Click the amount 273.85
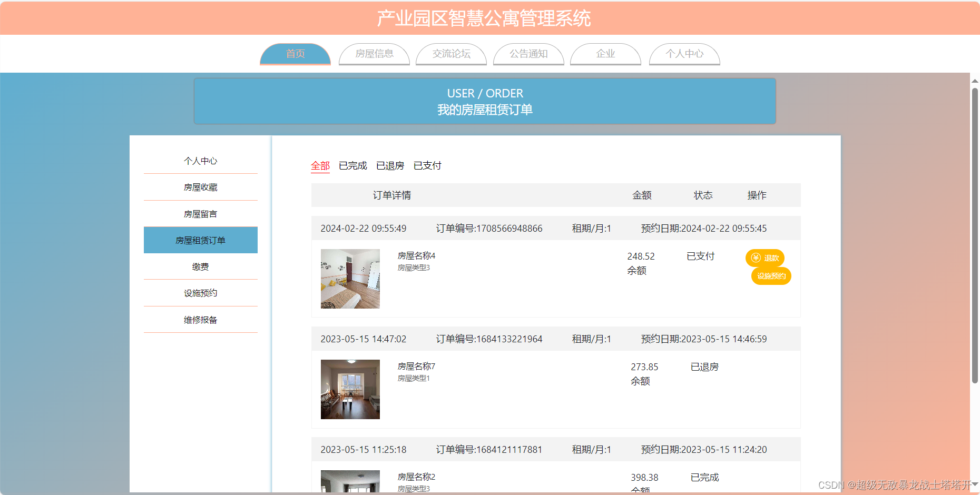This screenshot has height=495, width=980. coord(644,367)
